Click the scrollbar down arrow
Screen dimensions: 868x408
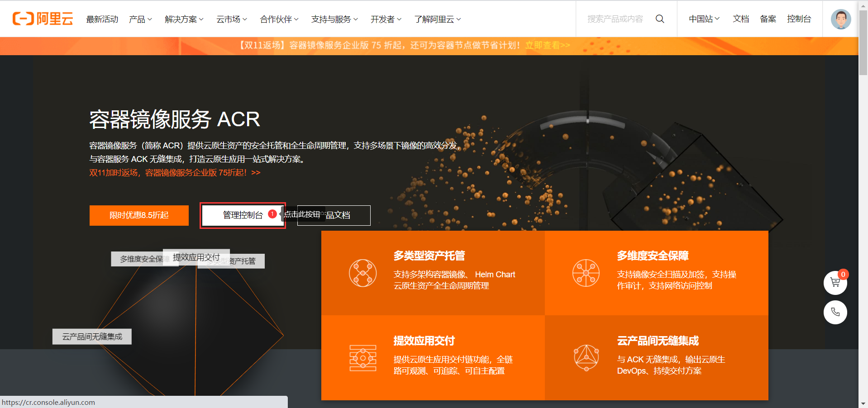coord(863,403)
